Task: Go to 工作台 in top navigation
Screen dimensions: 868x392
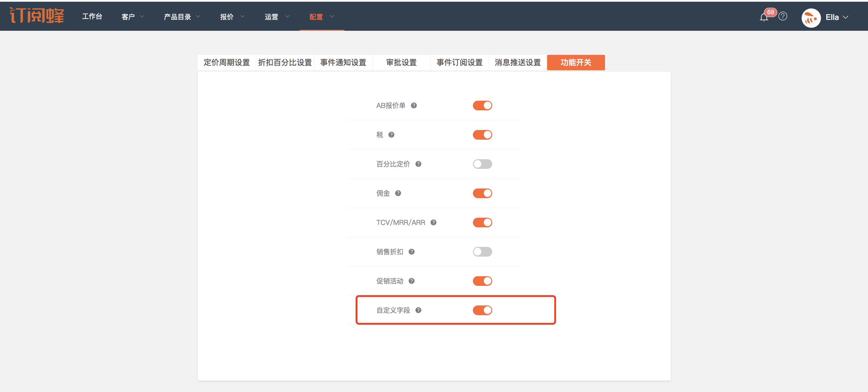Action: pyautogui.click(x=92, y=17)
